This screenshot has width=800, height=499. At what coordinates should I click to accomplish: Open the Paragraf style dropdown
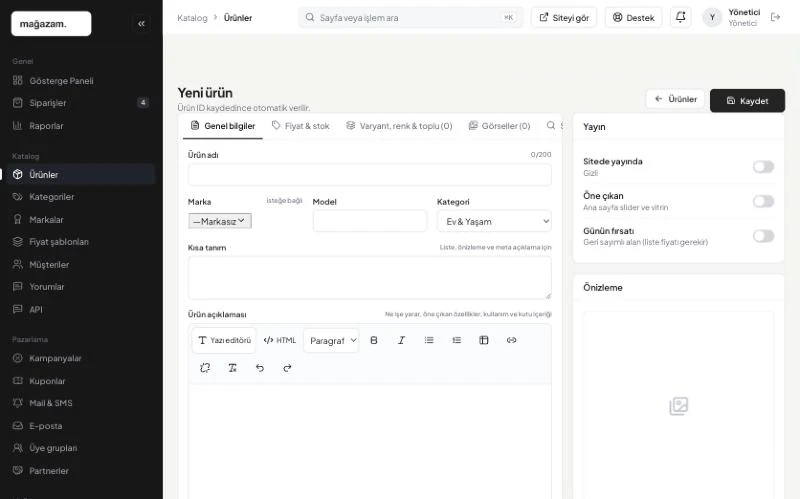[x=331, y=340]
